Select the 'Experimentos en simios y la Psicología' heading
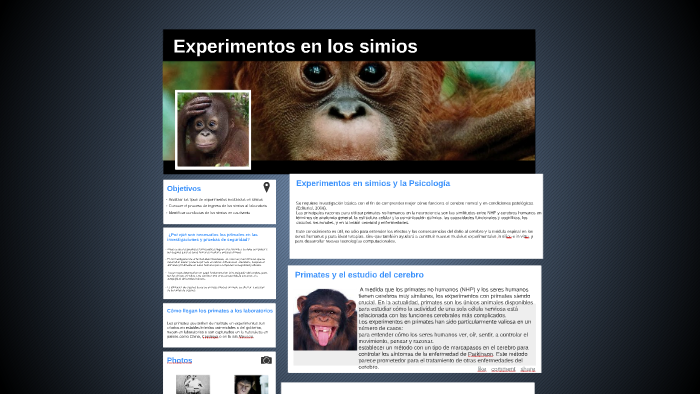The width and height of the screenshot is (700, 394). (x=373, y=183)
